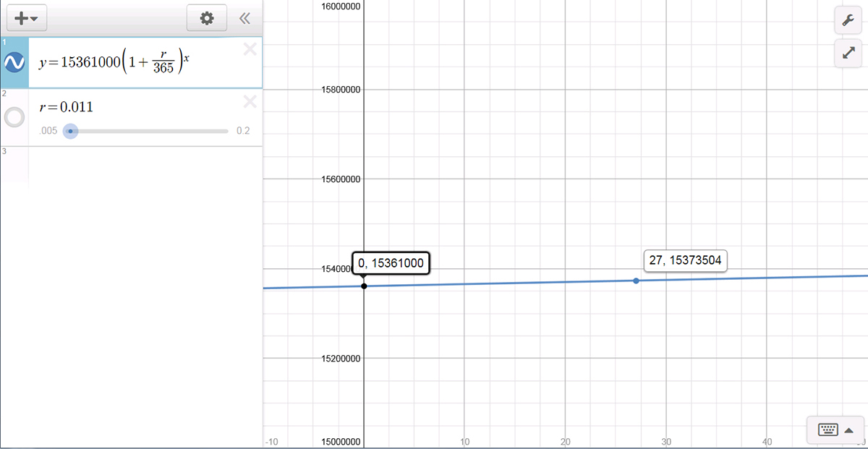Remove the r=0.011 slider expression
The width and height of the screenshot is (868, 449).
250,102
